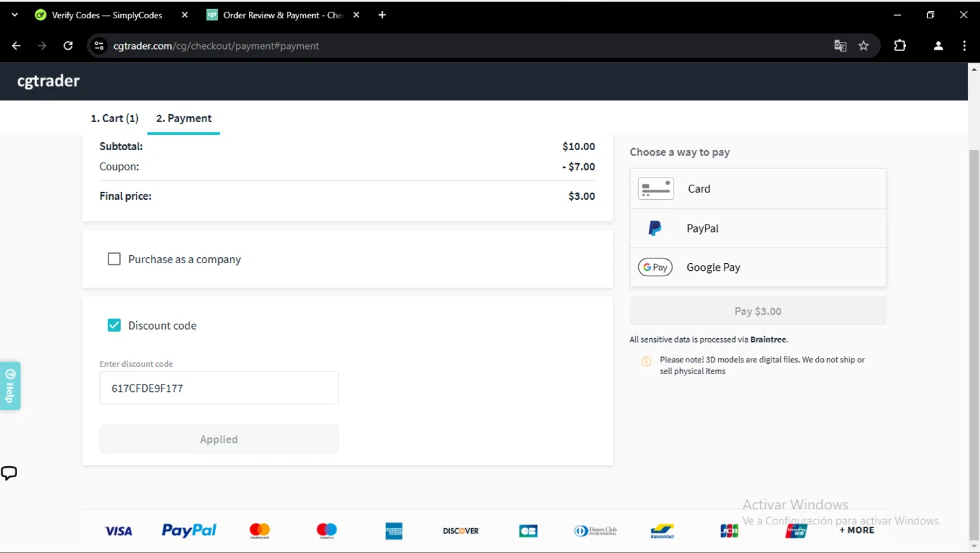
Task: Open the Chrome profile icon
Action: (938, 46)
